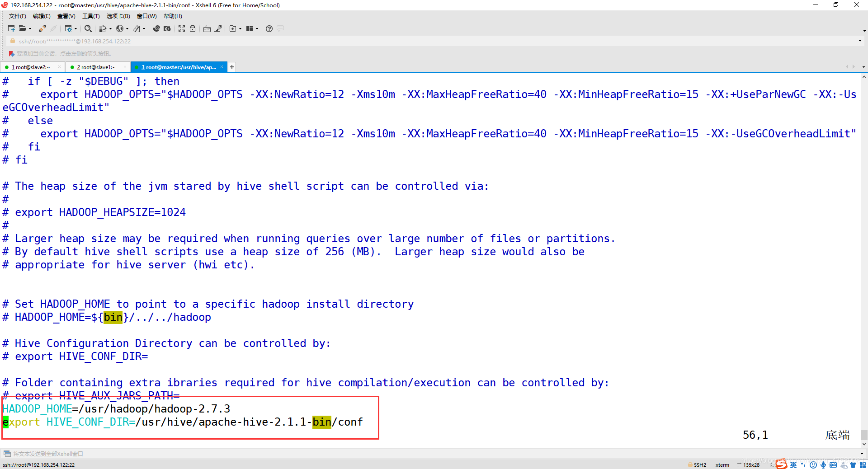Open the keyboard key-mapping icon
This screenshot has width=868, height=469.
click(207, 28)
